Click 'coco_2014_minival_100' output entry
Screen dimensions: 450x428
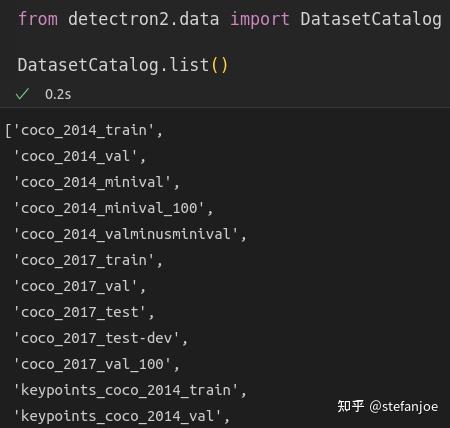[109, 208]
